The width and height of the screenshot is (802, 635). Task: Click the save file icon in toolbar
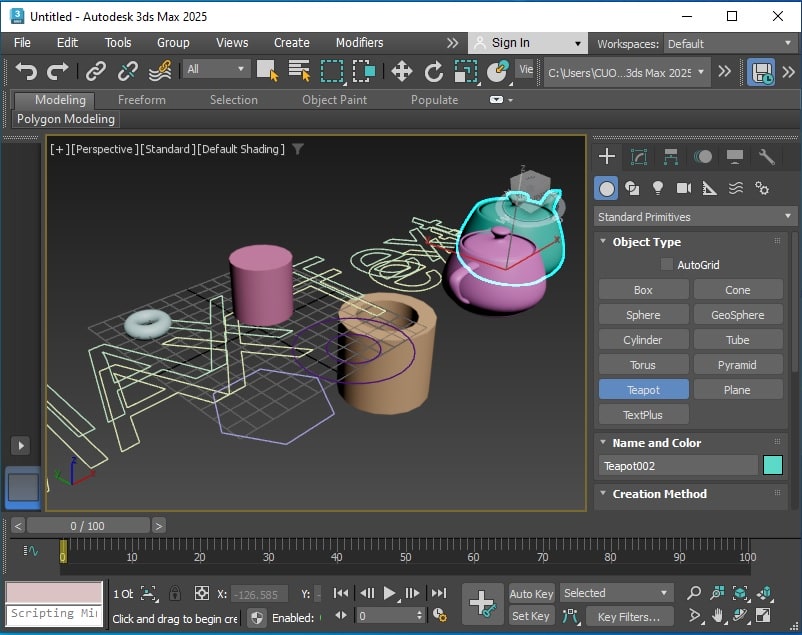(x=762, y=72)
